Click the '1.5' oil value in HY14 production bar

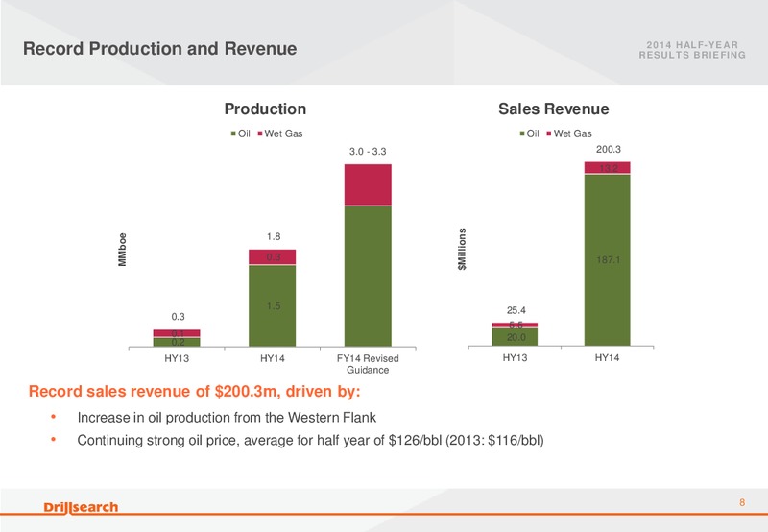pos(274,306)
